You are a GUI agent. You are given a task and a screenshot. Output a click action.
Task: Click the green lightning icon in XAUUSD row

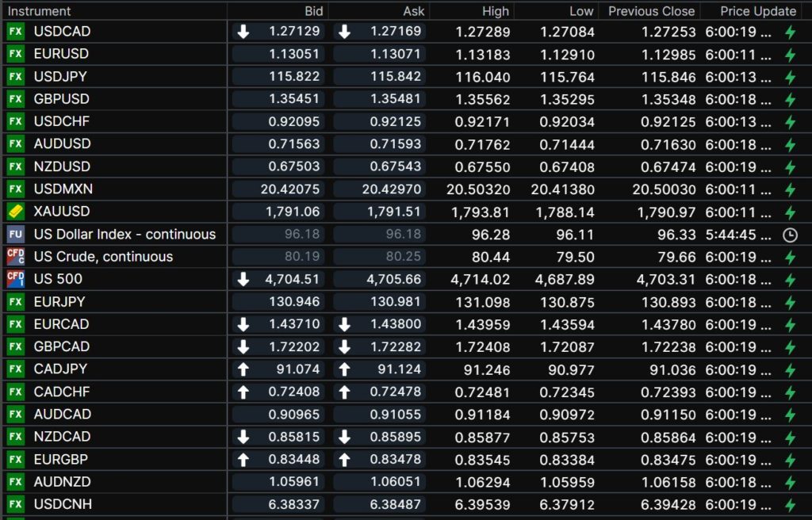point(789,212)
